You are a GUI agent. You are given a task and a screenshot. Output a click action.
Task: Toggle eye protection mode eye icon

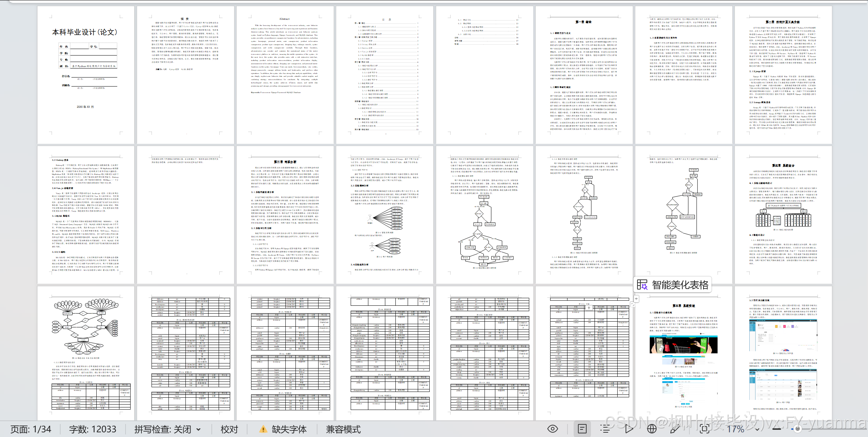[552, 429]
